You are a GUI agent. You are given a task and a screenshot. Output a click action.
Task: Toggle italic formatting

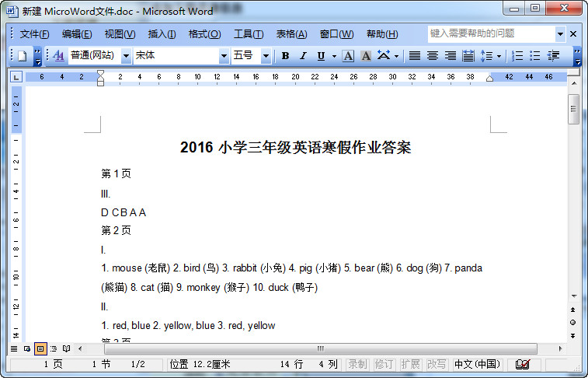[x=303, y=56]
